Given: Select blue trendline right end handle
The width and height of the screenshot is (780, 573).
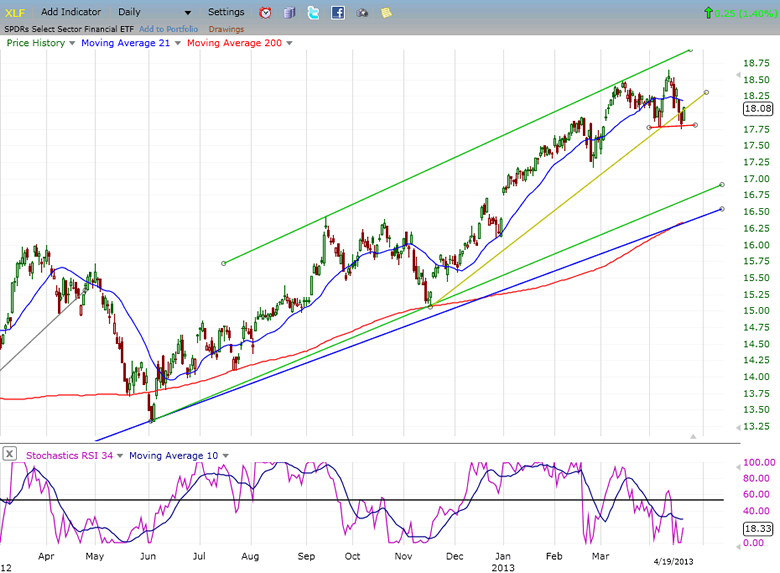Looking at the screenshot, I should [x=722, y=209].
